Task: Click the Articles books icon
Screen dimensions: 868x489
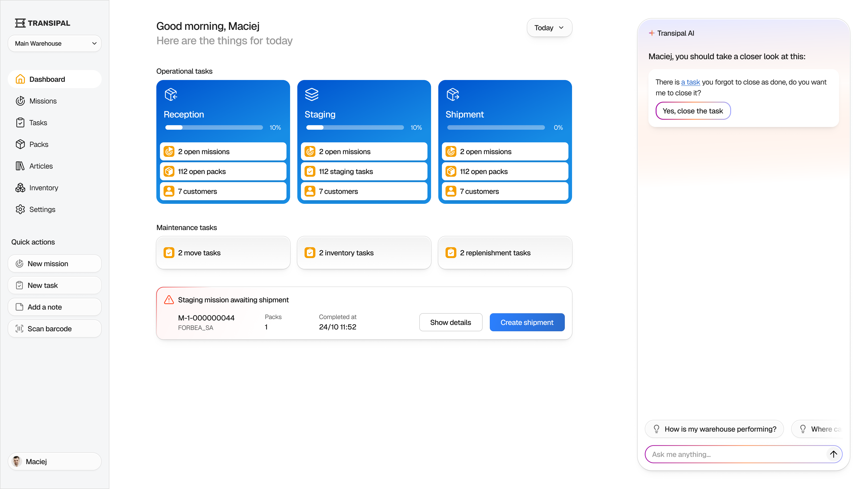Action: (x=20, y=166)
